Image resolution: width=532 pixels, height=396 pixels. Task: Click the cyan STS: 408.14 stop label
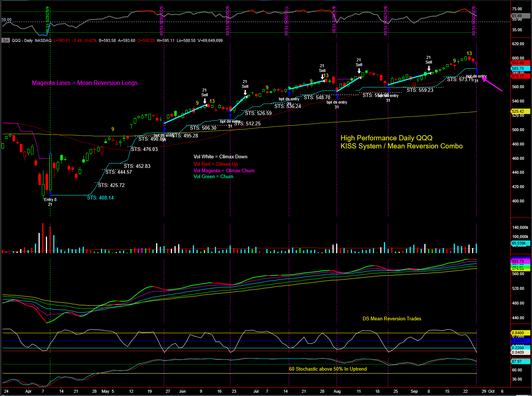point(100,198)
